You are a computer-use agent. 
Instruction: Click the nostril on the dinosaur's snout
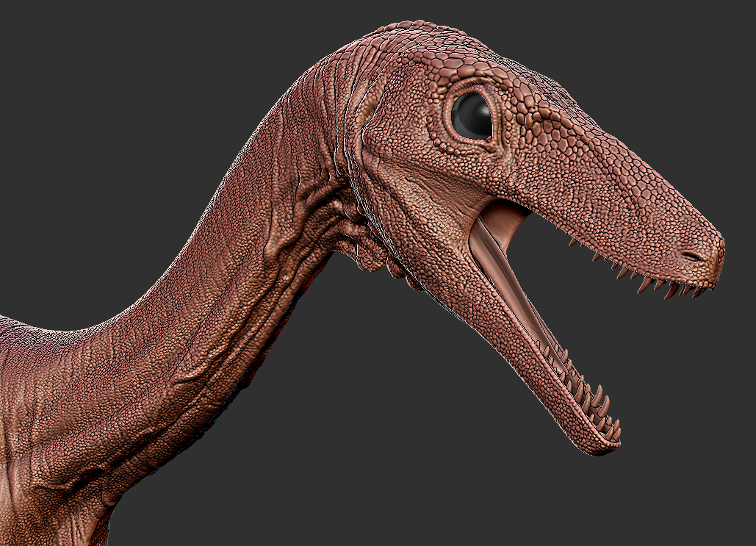tap(693, 256)
